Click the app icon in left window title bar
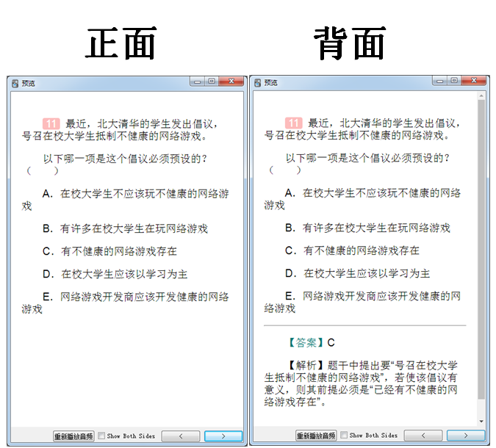This screenshot has height=448, width=496. tap(15, 84)
